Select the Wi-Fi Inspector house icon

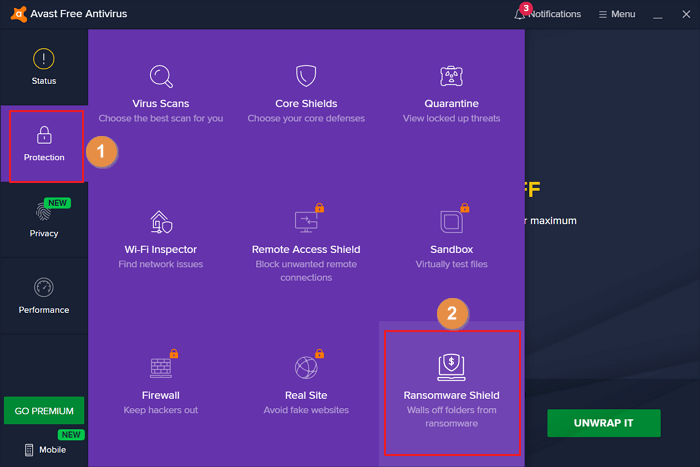point(160,221)
